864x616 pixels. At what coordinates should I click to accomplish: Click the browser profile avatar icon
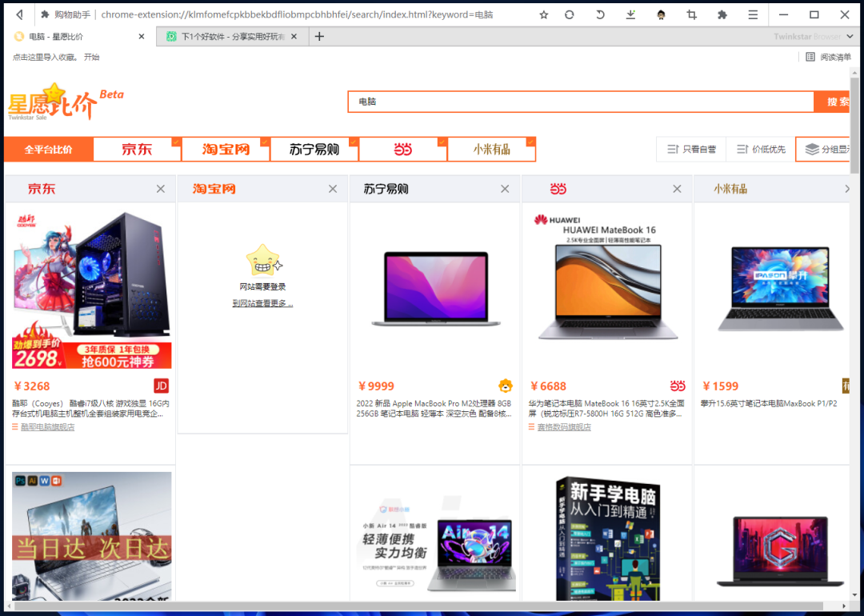coord(660,14)
